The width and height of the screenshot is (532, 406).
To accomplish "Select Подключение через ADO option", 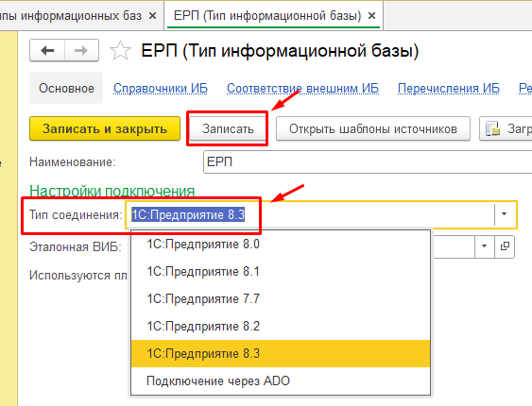I will [x=281, y=381].
